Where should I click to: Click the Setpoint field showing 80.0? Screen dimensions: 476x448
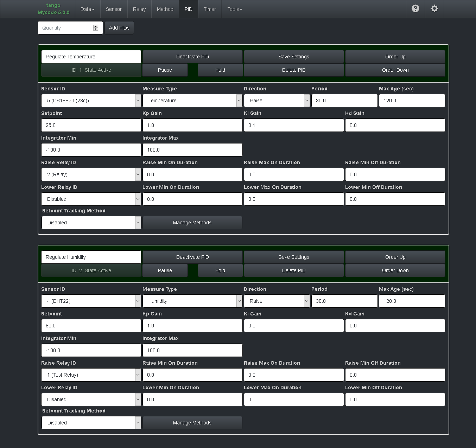click(x=91, y=326)
